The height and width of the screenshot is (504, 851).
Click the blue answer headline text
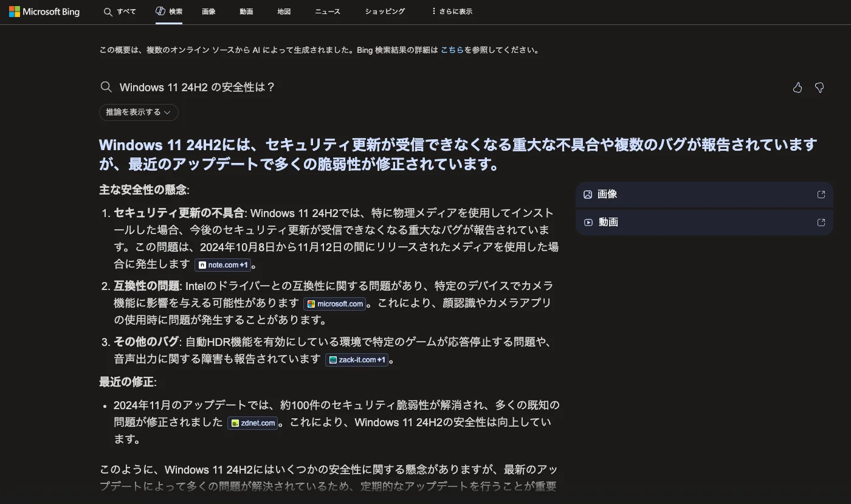[x=458, y=154]
